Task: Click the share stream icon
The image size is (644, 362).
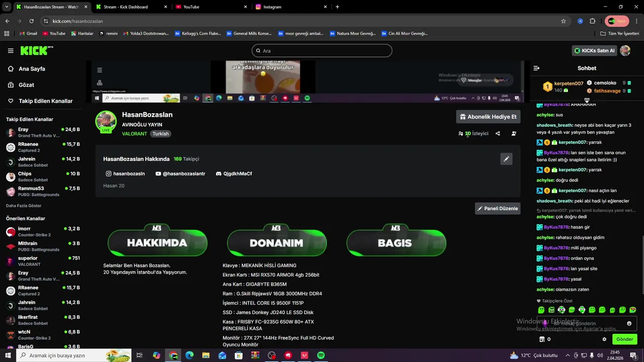Action: 498,134
